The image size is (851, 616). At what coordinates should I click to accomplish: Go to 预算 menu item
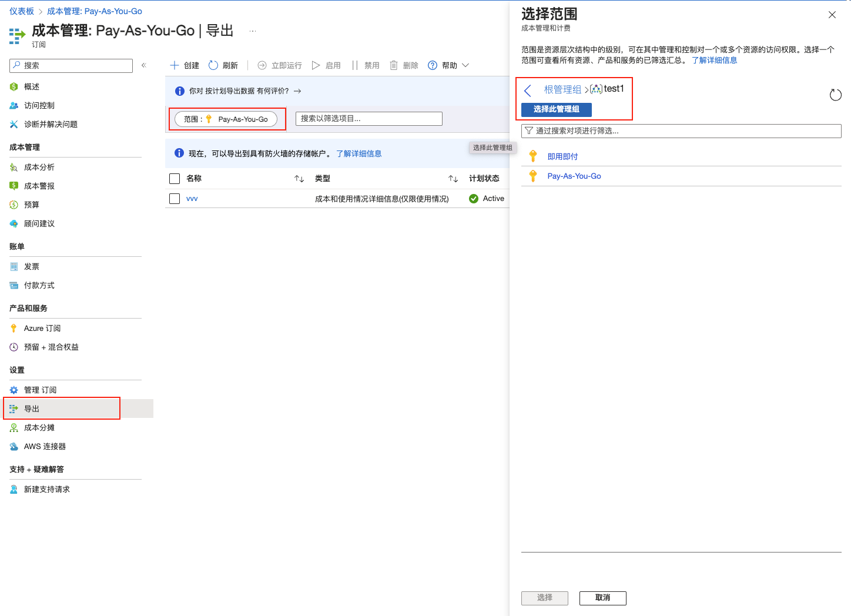pyautogui.click(x=32, y=205)
